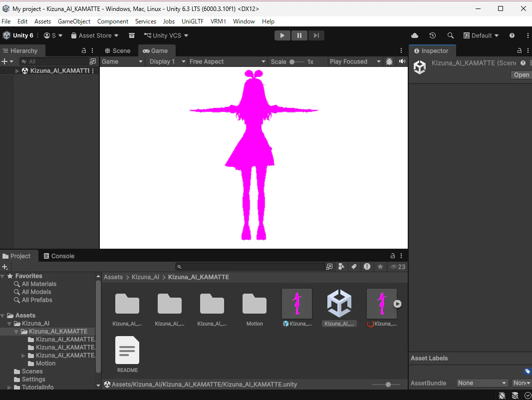This screenshot has width=532, height=400.
Task: Click the Asset Labels tag icon
Action: point(527,371)
